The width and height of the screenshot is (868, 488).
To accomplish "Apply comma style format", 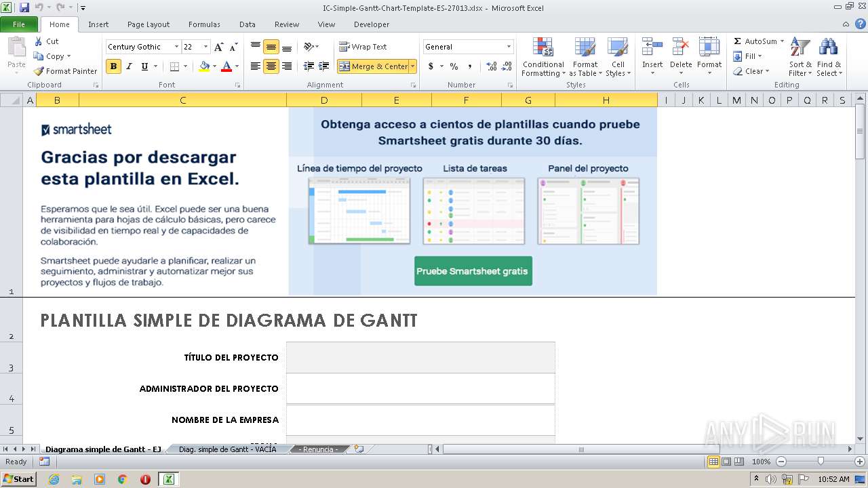I will coord(469,66).
